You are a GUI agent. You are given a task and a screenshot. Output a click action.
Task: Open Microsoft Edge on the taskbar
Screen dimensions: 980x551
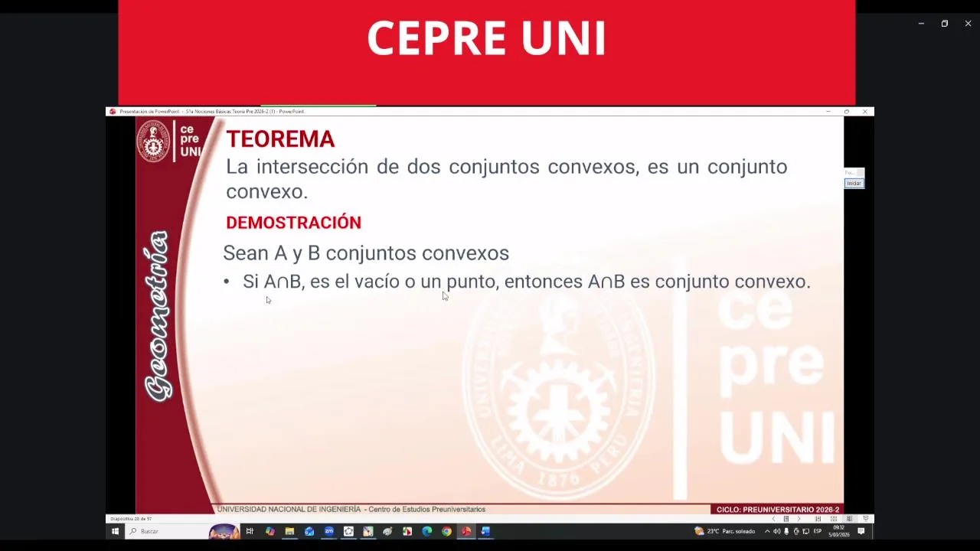[426, 531]
